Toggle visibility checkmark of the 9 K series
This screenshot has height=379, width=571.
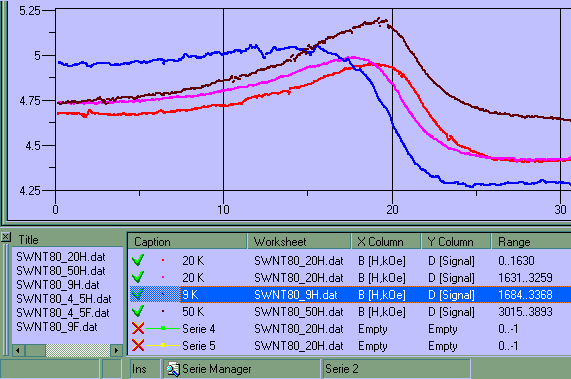click(138, 294)
